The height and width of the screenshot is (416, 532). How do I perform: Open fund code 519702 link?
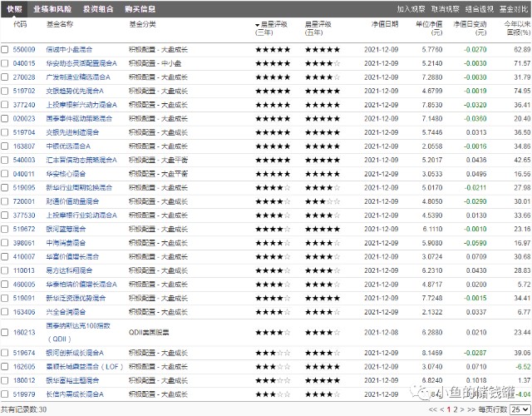[x=24, y=91]
